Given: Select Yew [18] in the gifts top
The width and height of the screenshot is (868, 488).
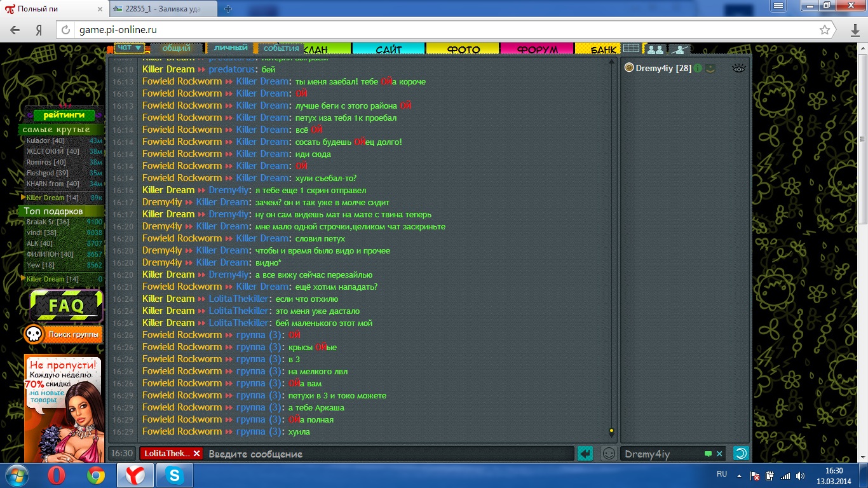Looking at the screenshot, I should point(41,265).
